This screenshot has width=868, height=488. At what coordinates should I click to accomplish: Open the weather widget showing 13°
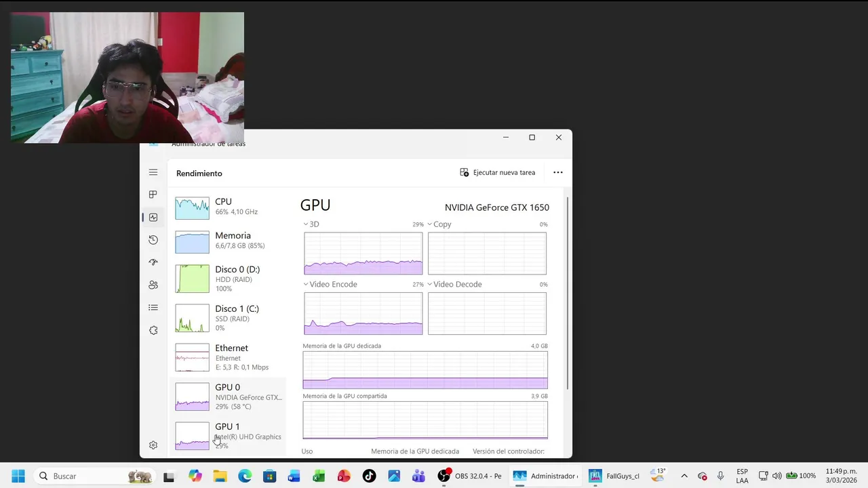pyautogui.click(x=658, y=475)
